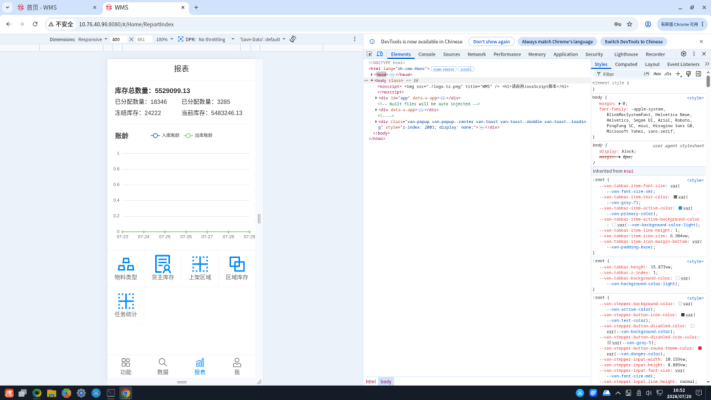This screenshot has height=400, width=712.
Task: Click the view-source badge on html node
Action: pos(443,69)
